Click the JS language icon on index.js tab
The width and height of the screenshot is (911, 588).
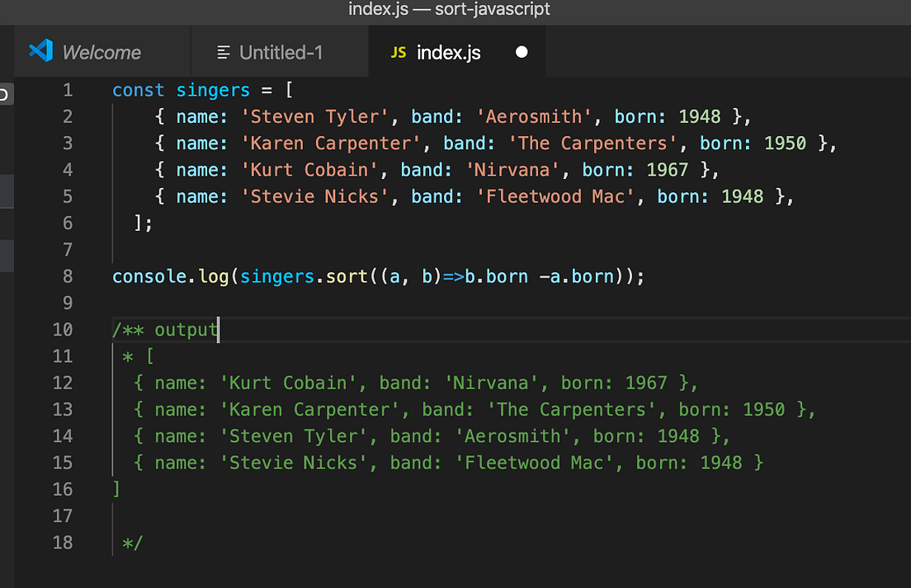(399, 51)
